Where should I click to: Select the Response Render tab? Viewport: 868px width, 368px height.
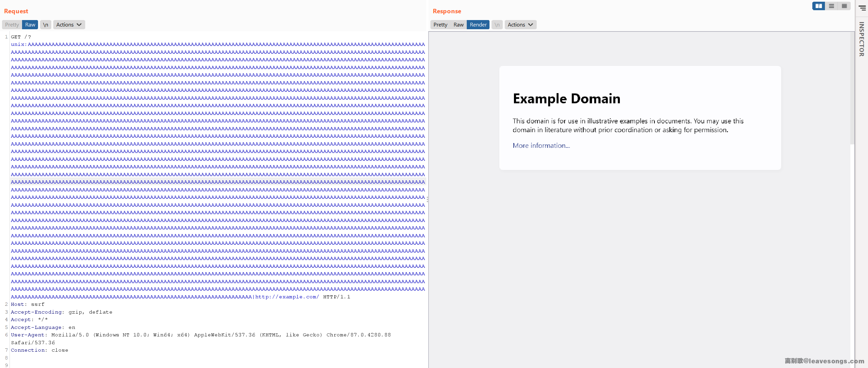click(478, 24)
